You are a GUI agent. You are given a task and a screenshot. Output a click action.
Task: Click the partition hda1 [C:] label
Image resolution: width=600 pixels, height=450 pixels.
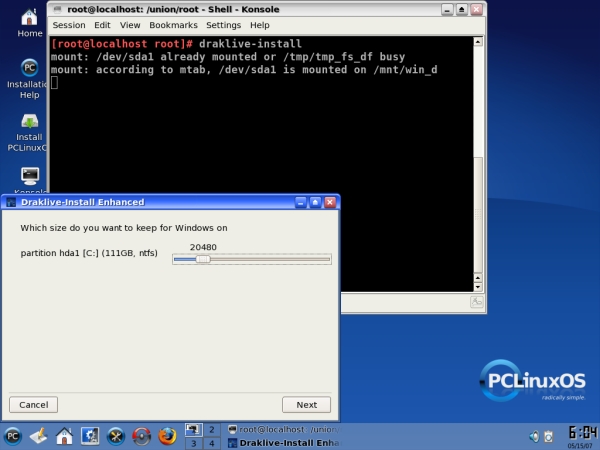[89, 253]
